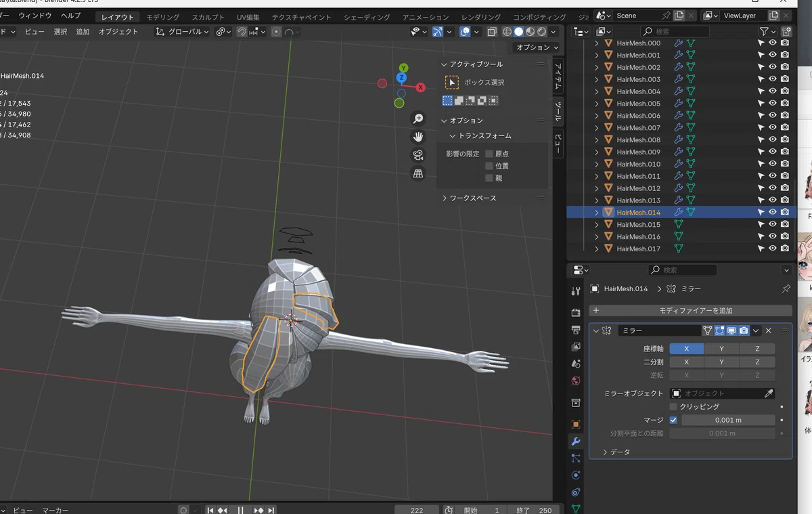Toggle the pin icon in properties header
This screenshot has width=812, height=514.
786,289
